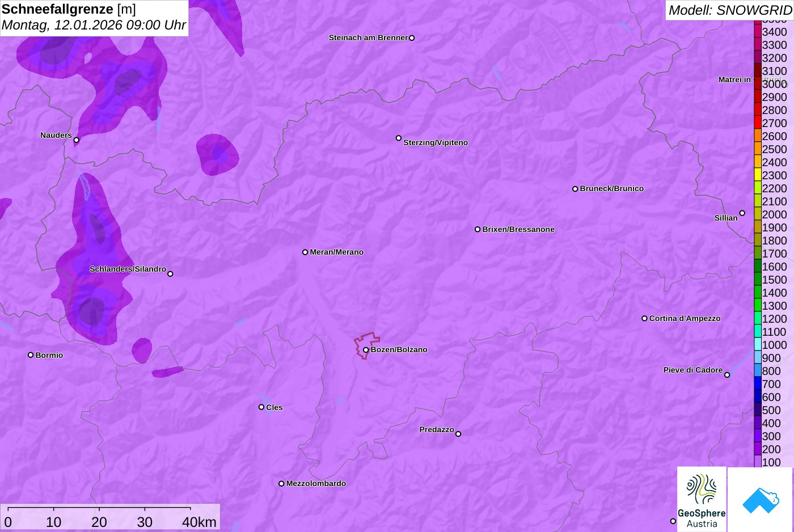Pick the cyan 1000 legend color swatch
Image resolution: width=794 pixels, height=532 pixels.
click(758, 345)
